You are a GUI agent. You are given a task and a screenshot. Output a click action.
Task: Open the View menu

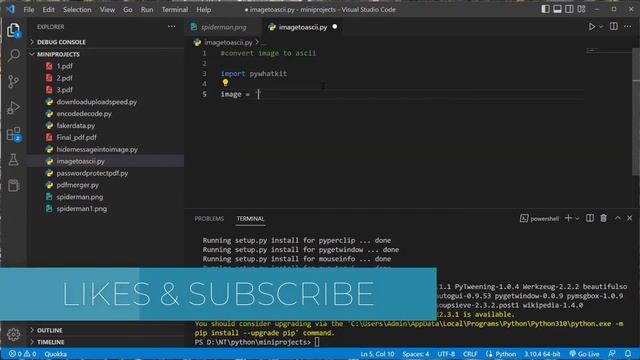pos(107,9)
